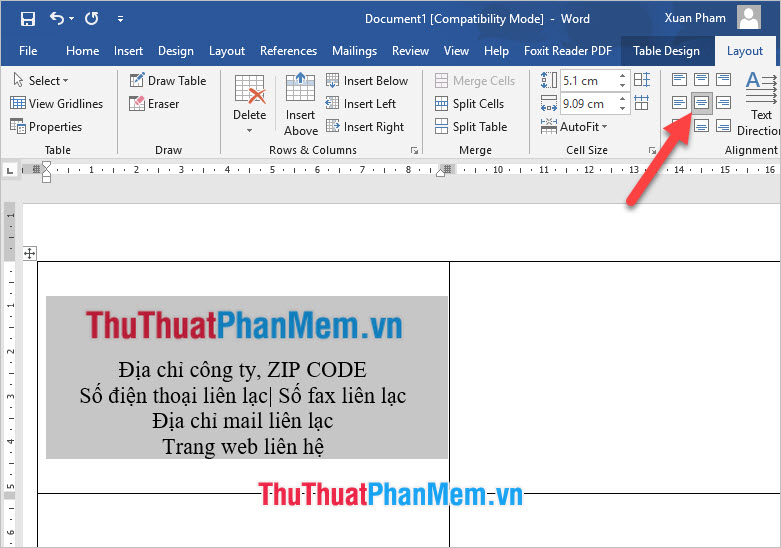The image size is (781, 548).
Task: Switch to the Home tab
Action: 83,51
